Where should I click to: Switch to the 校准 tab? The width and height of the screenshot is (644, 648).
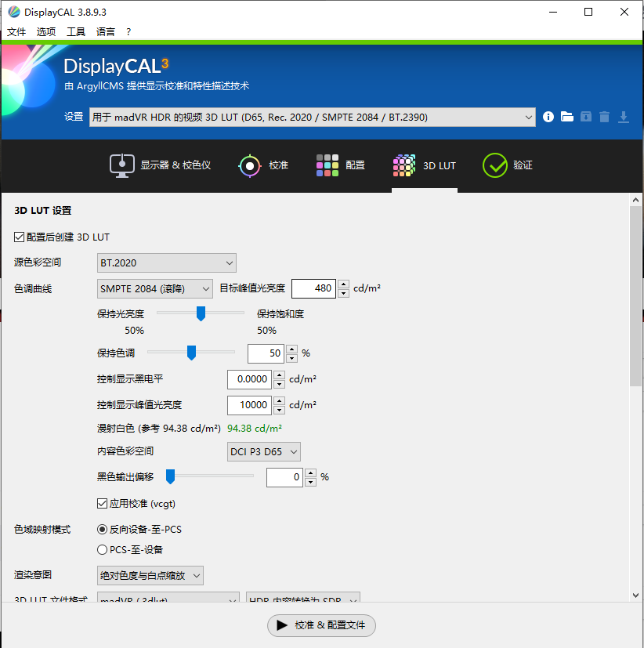263,165
